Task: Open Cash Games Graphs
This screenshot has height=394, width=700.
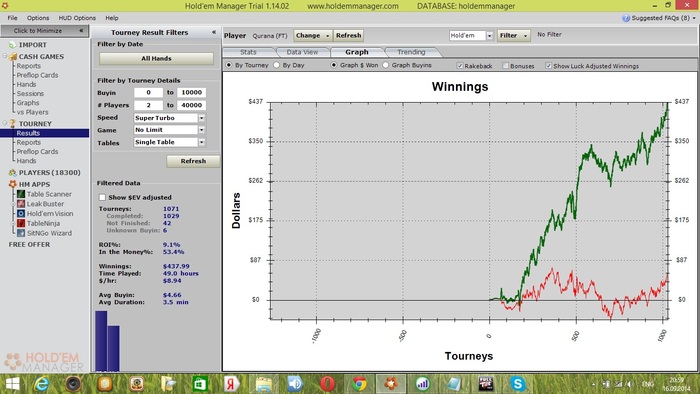Action: click(x=28, y=103)
